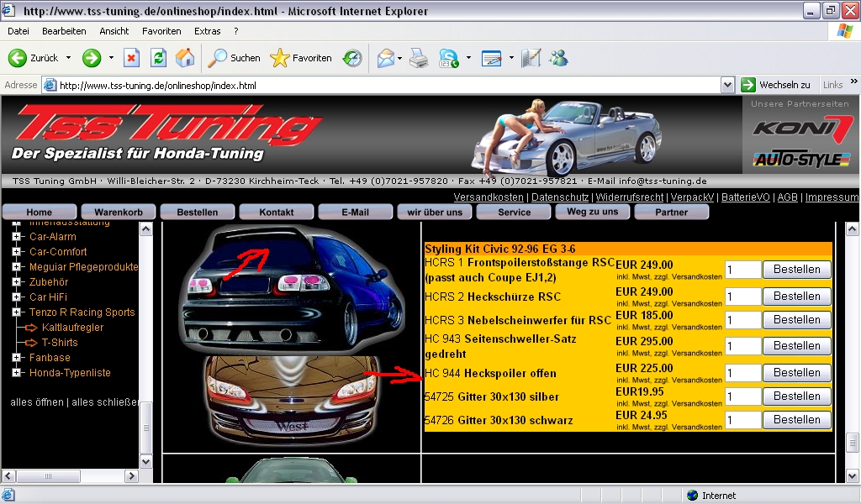Open the Mail dropdown arrow
This screenshot has width=861, height=504.
coord(399,58)
